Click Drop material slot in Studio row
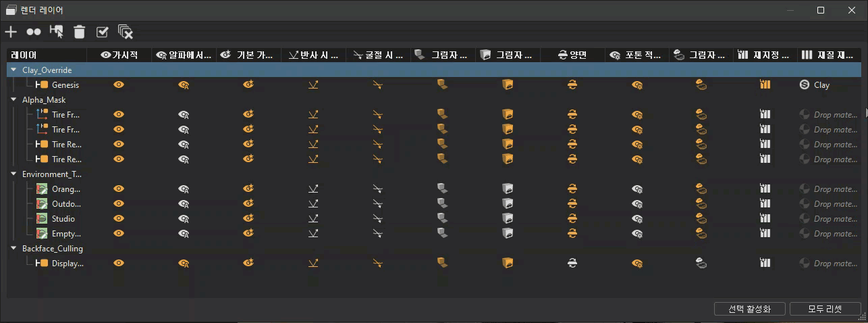The height and width of the screenshot is (323, 868). click(835, 219)
